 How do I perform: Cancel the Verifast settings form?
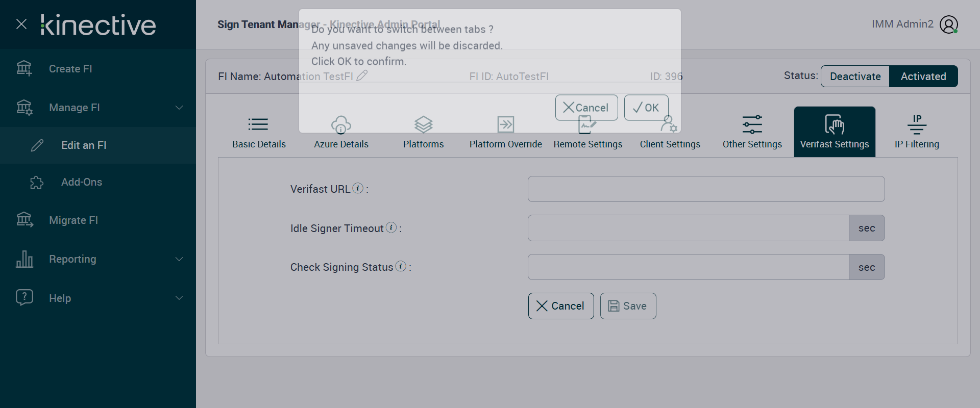point(561,306)
